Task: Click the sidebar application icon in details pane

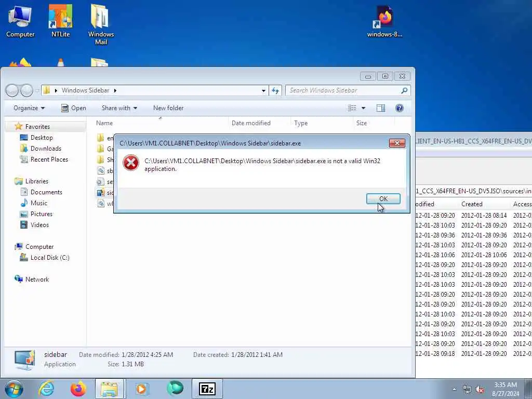Action: coord(24,360)
